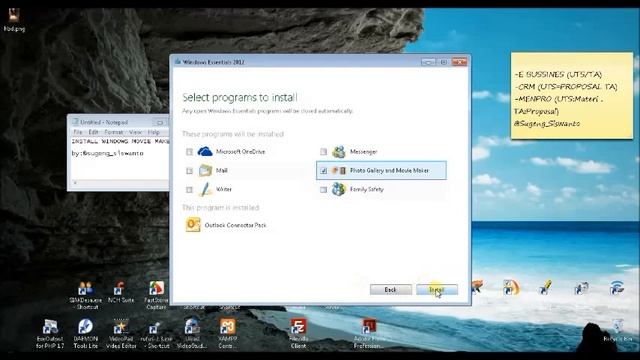This screenshot has height=360, width=640.
Task: Check the Writer checkbox
Action: pos(189,189)
